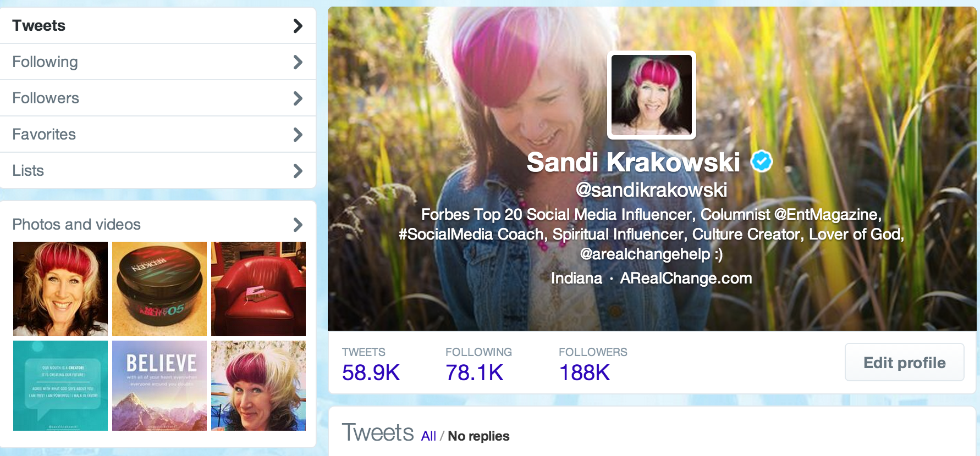Open the Favorites sidebar item
The width and height of the screenshot is (980, 456).
point(158,135)
